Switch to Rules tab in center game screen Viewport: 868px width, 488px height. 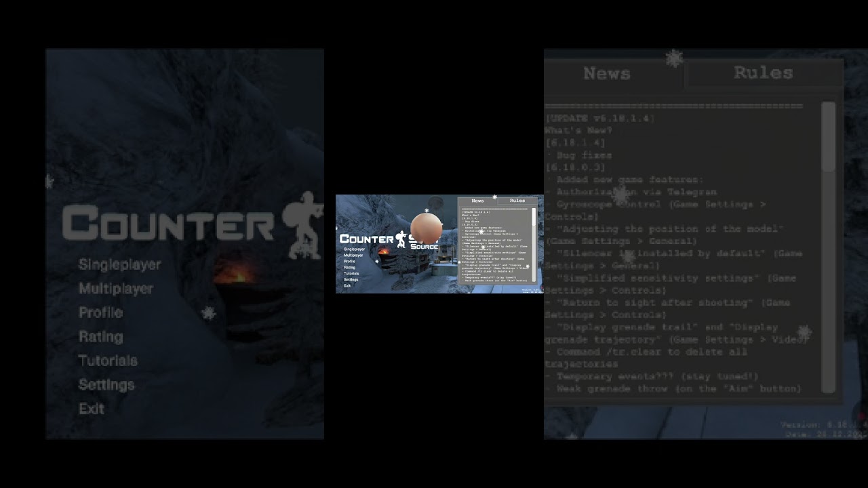517,201
